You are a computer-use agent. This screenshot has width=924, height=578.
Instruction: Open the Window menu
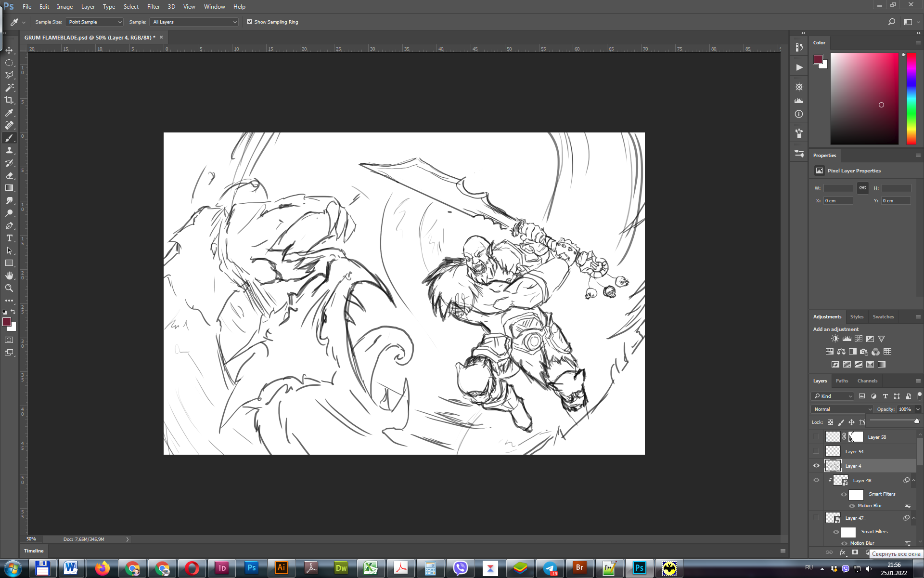point(214,7)
